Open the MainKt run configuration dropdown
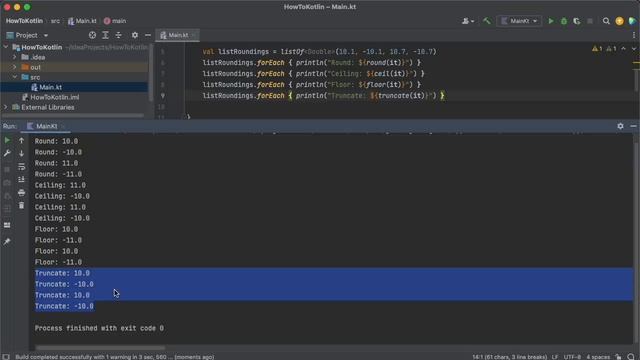 tap(519, 21)
